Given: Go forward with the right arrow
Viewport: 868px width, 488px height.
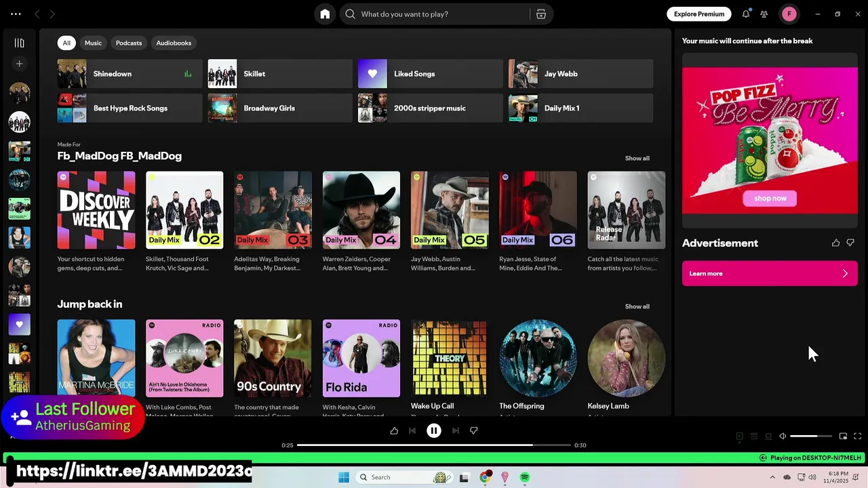Looking at the screenshot, I should point(52,14).
